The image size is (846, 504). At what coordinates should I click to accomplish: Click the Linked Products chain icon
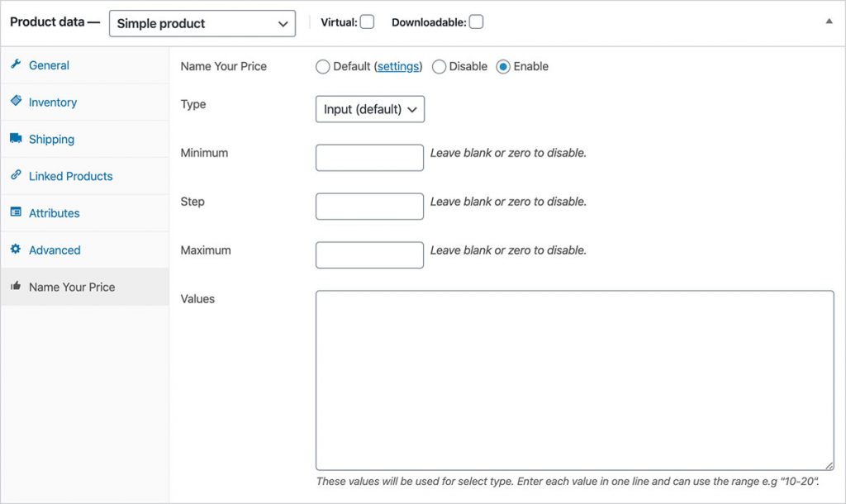coord(16,175)
